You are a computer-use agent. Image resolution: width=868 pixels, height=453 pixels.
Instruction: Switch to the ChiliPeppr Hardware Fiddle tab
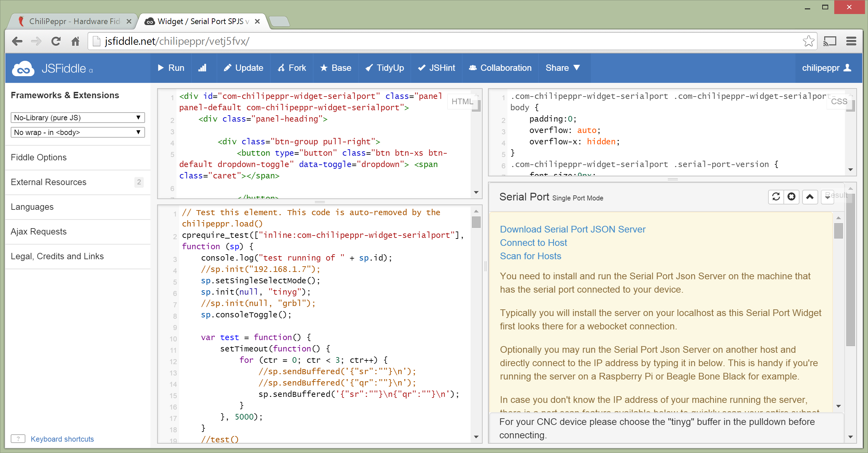pyautogui.click(x=74, y=21)
